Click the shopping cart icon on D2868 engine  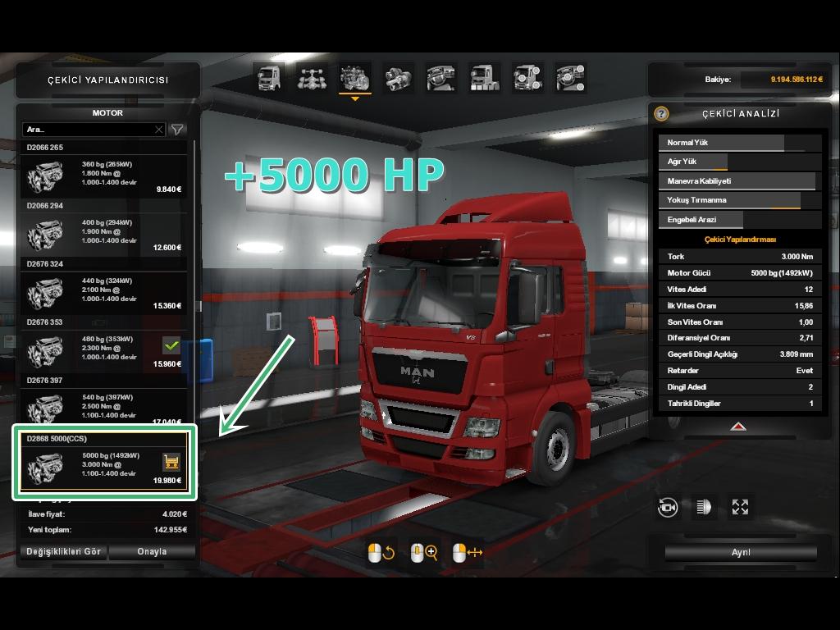pyautogui.click(x=171, y=461)
